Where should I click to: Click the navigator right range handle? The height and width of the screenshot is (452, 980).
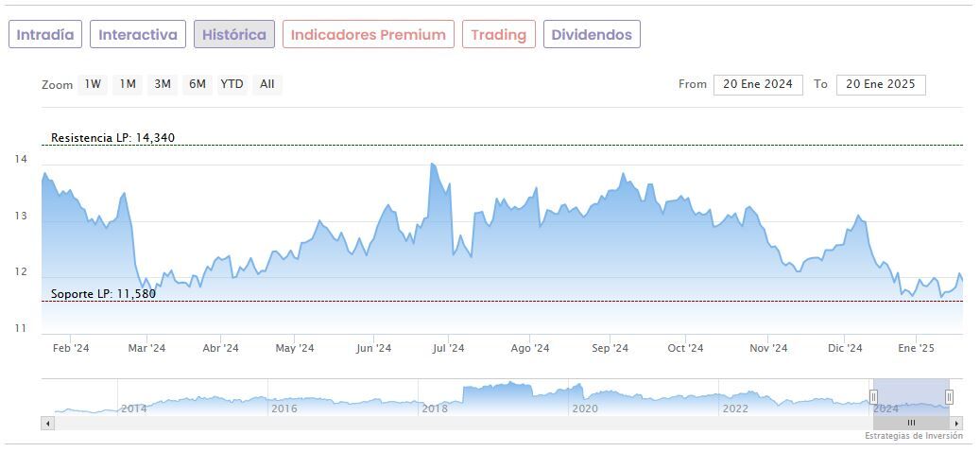coord(949,396)
